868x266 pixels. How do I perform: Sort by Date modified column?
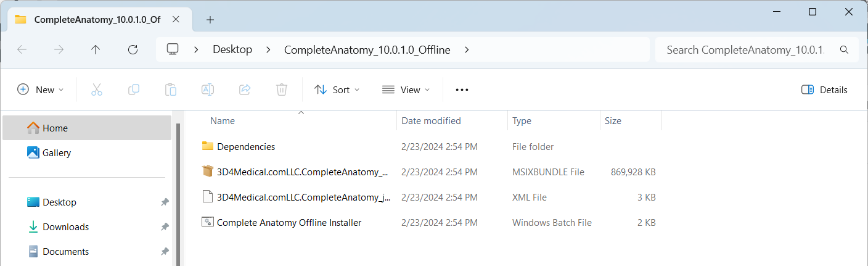tap(431, 121)
